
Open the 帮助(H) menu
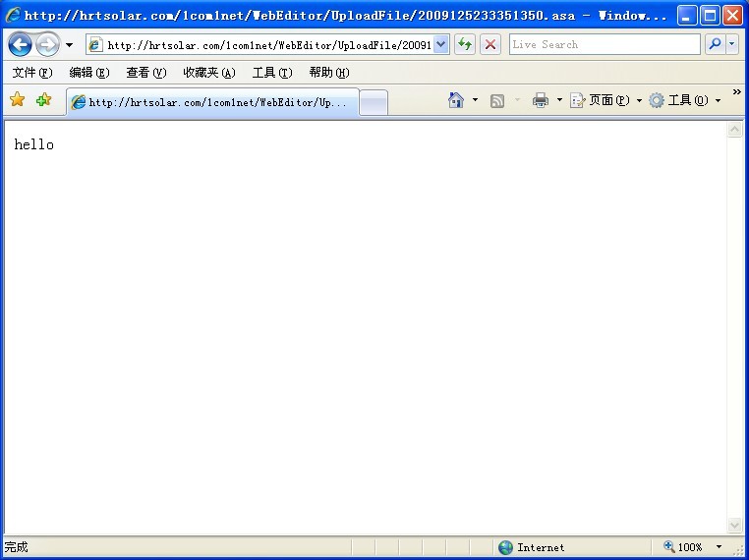(x=329, y=73)
